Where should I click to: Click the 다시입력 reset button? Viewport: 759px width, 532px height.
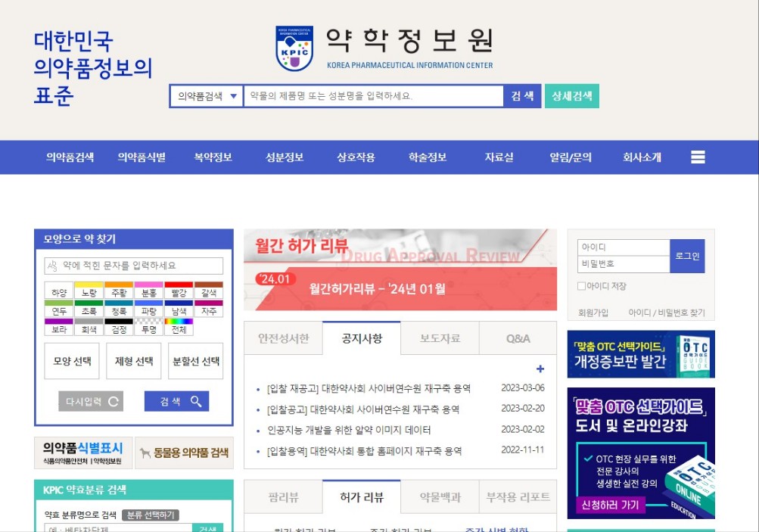click(91, 401)
